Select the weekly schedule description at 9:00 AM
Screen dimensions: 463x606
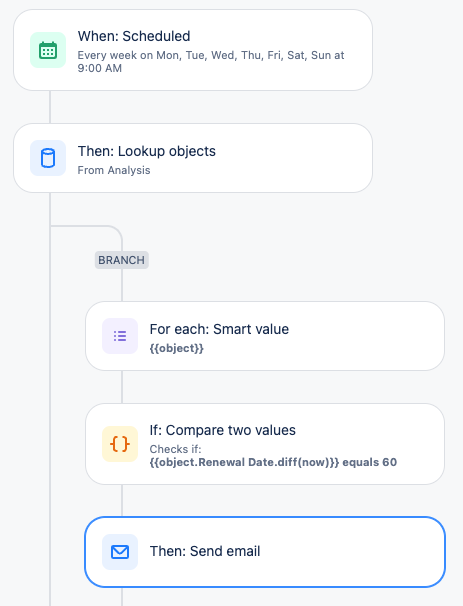coord(211,61)
